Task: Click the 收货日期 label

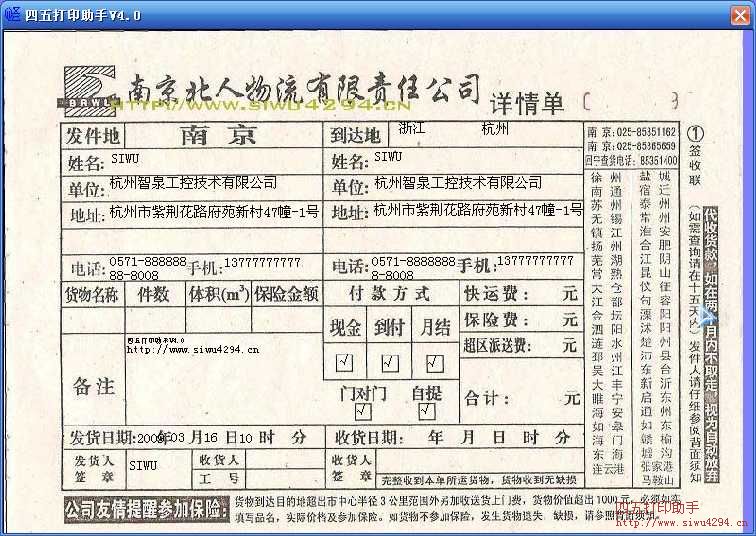Action: click(x=369, y=438)
